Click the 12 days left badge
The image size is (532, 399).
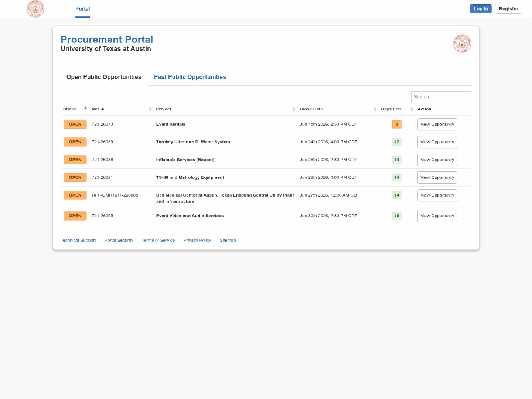[x=396, y=142]
